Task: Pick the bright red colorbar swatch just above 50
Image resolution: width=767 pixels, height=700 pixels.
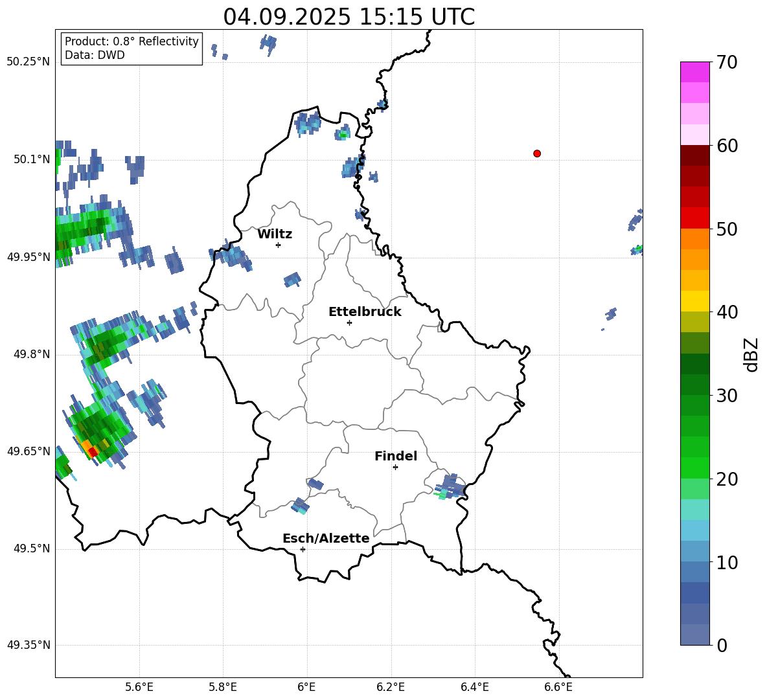Action: (x=694, y=218)
